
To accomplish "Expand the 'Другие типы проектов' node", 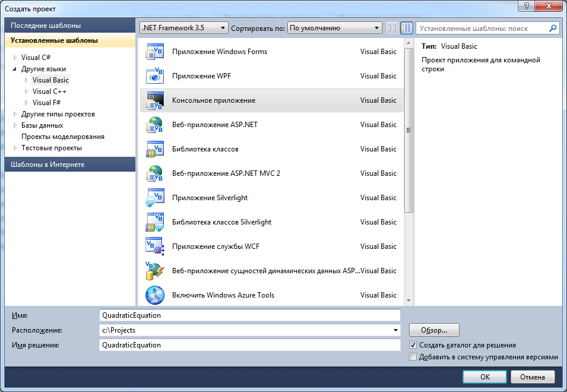I will 15,114.
